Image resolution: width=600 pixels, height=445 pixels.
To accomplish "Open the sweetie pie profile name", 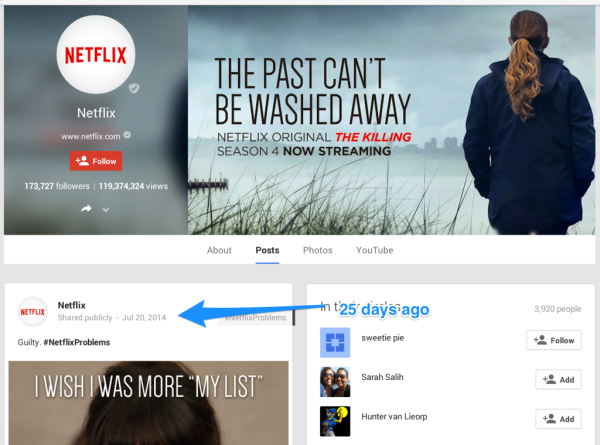I will click(383, 338).
